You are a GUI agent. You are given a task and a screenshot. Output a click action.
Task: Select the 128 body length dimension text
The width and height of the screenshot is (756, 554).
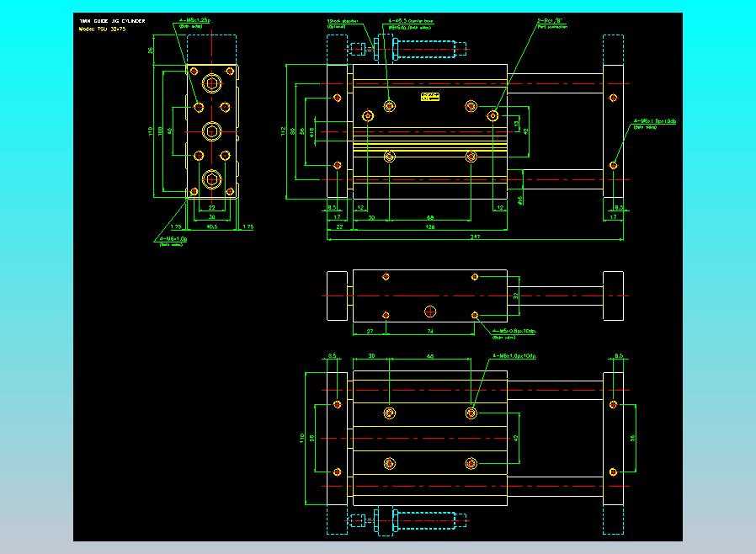click(x=429, y=226)
